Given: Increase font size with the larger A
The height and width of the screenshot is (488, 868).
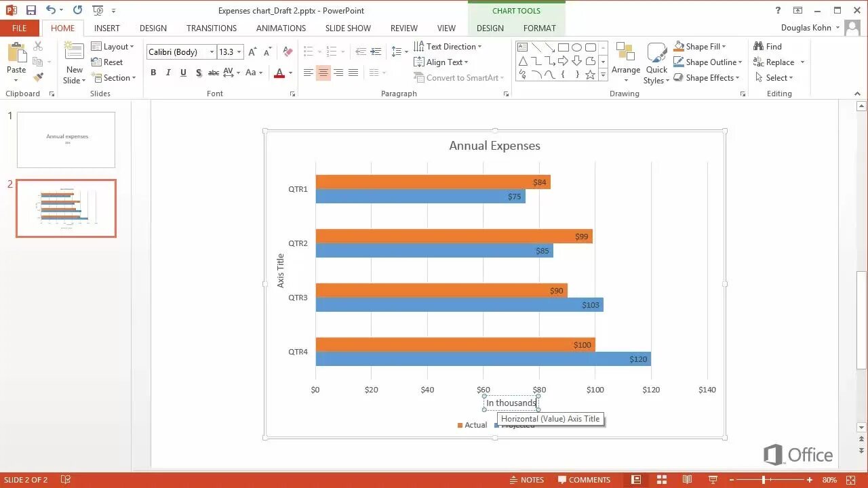Looking at the screenshot, I should tap(252, 52).
